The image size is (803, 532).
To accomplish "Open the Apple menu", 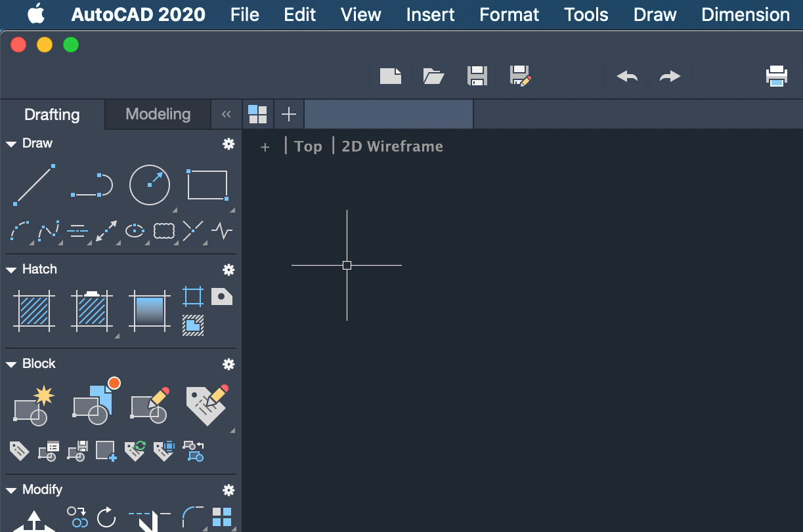I will pyautogui.click(x=35, y=14).
